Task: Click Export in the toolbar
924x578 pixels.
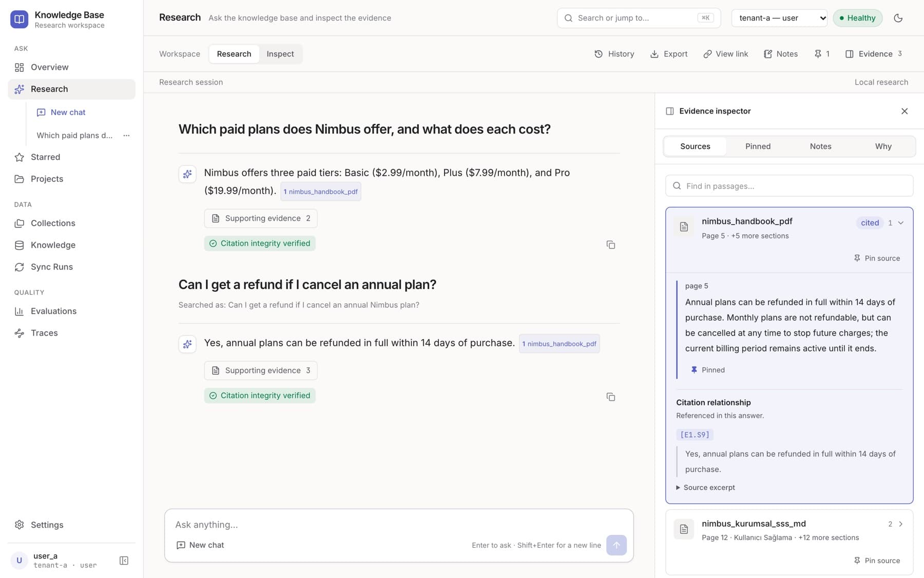Action: 669,54
